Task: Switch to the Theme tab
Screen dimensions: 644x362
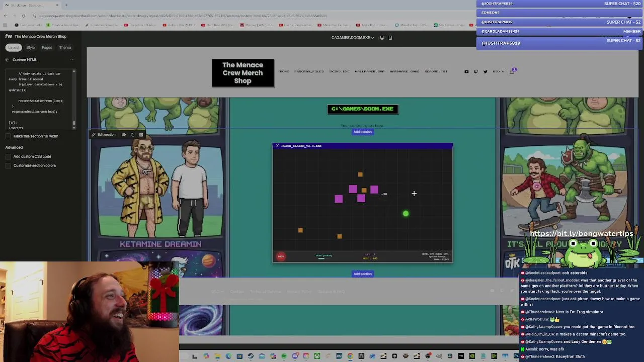Action: tap(65, 47)
